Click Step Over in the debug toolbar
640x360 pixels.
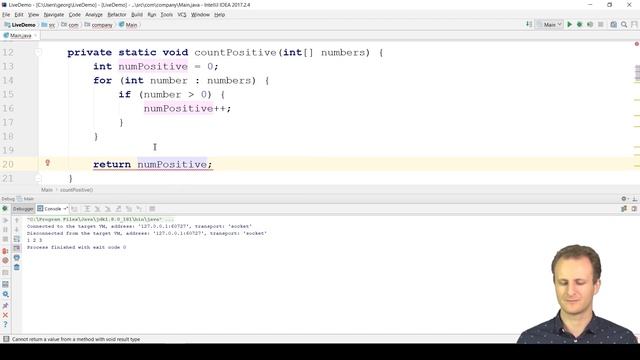click(87, 209)
